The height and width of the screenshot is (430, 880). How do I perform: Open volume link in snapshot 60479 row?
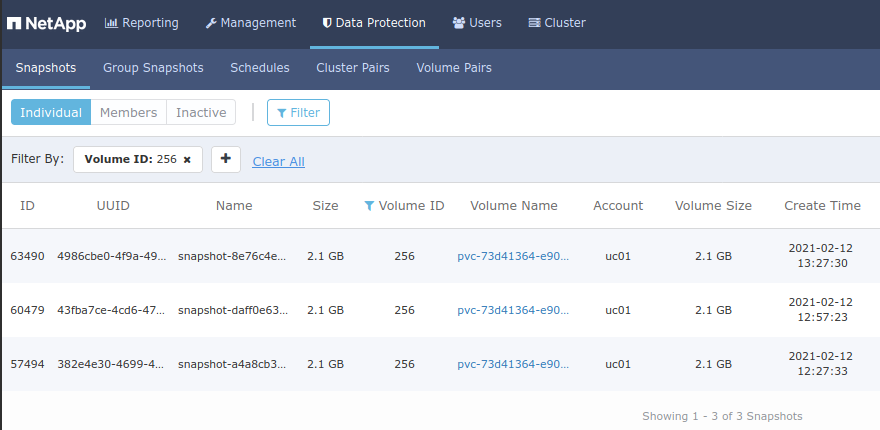(513, 310)
